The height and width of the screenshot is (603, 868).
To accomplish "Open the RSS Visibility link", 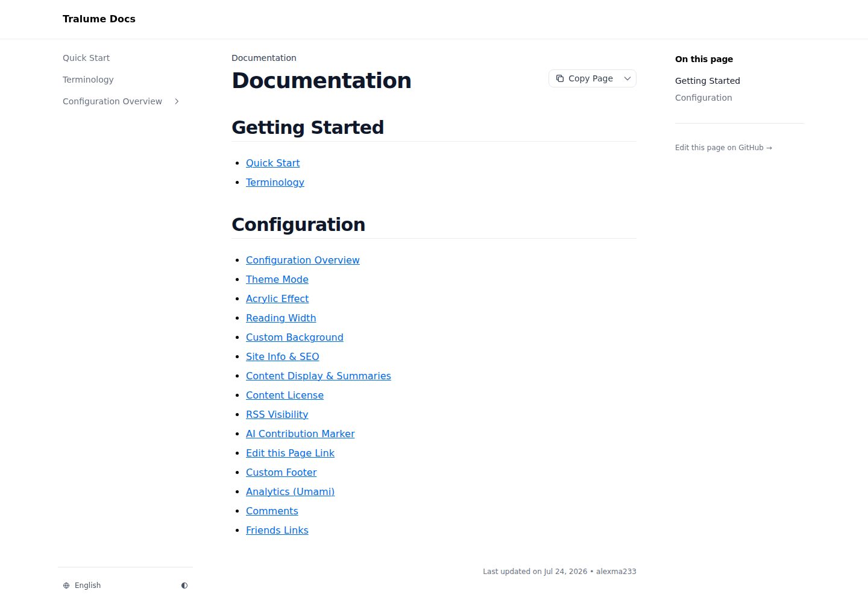I will (x=277, y=414).
